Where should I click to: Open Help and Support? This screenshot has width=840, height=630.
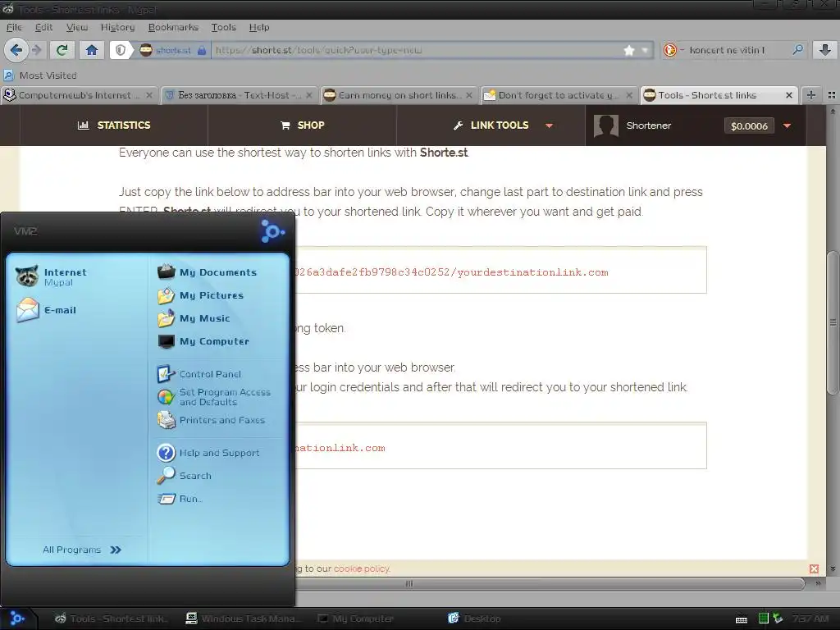tap(209, 453)
